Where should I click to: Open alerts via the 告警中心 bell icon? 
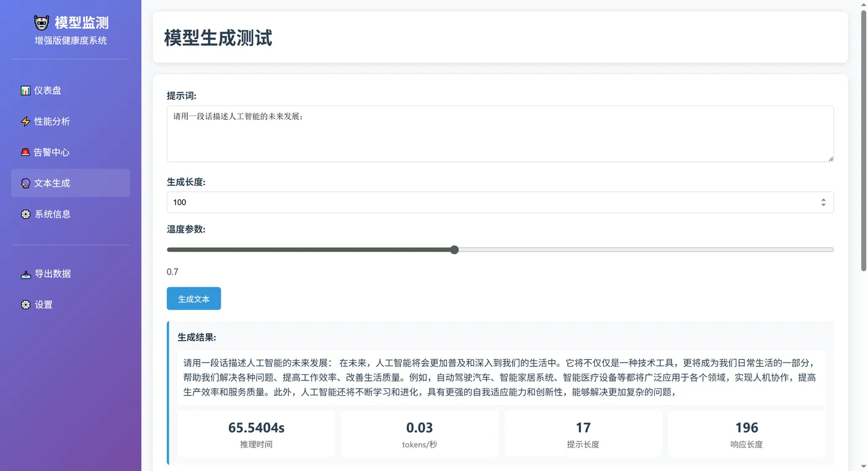click(x=25, y=152)
